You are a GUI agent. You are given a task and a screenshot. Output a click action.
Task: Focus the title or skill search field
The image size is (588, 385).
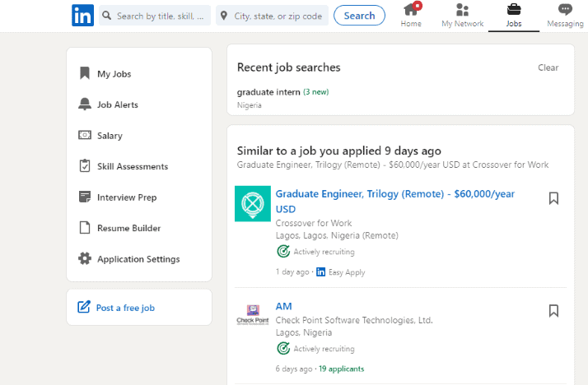pyautogui.click(x=155, y=16)
